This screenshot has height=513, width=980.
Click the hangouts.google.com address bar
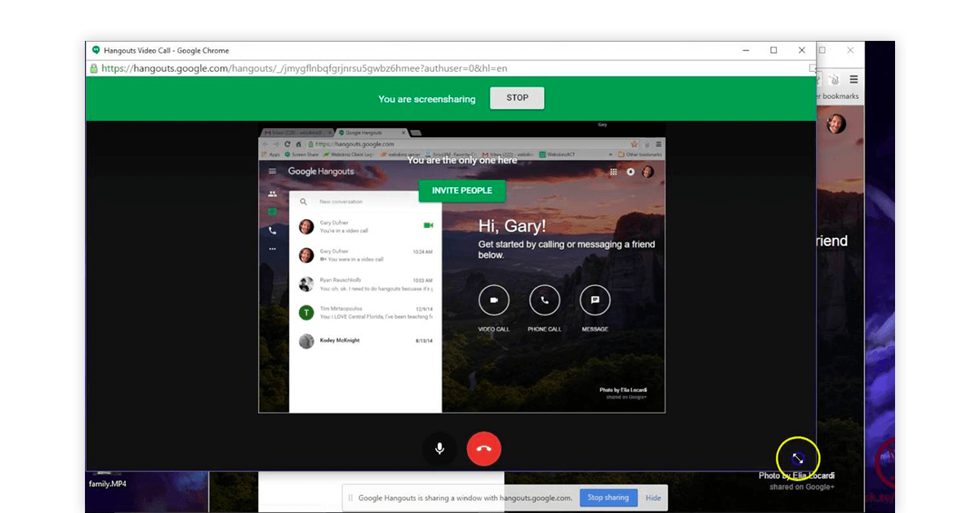(452, 69)
